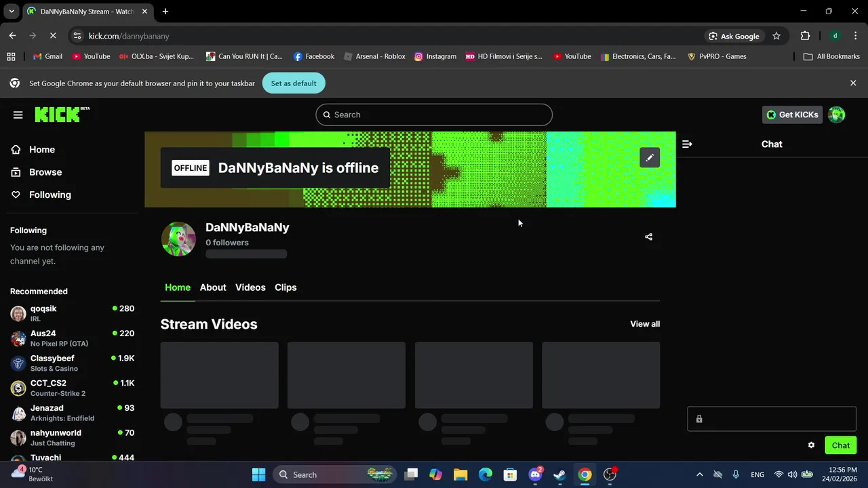Select the Home channel tab

178,287
